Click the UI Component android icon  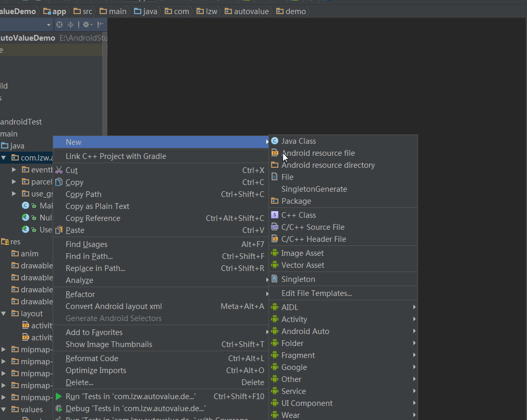point(275,403)
